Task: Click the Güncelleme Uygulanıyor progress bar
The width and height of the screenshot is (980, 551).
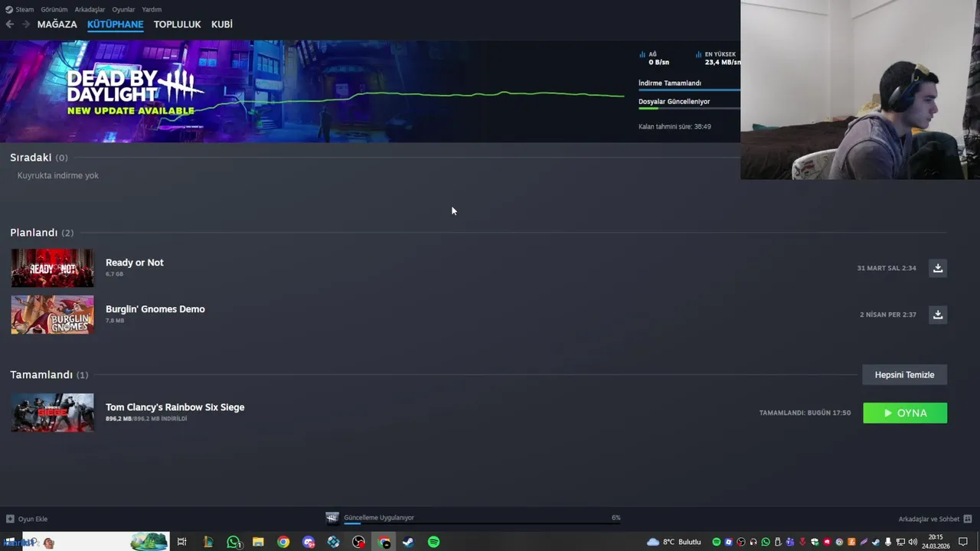Action: pos(482,524)
